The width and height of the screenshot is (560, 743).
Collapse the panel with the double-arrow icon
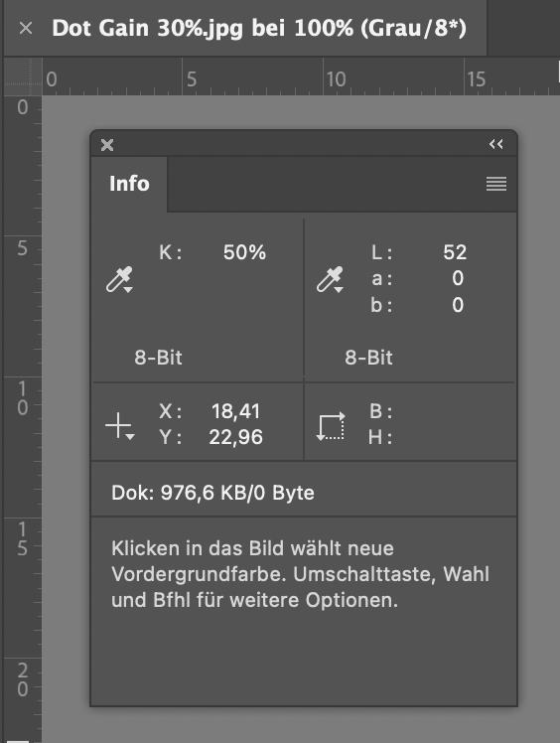pos(496,144)
